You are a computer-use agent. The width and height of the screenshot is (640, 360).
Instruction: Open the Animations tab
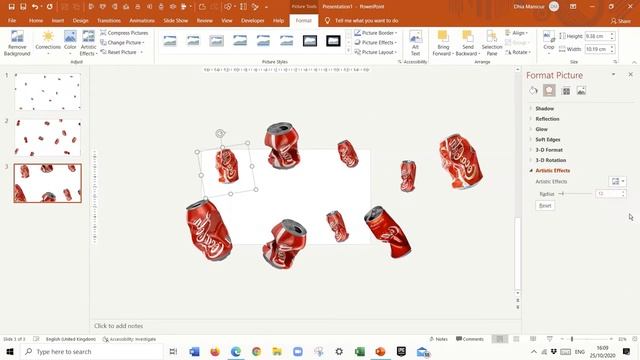[x=142, y=20]
